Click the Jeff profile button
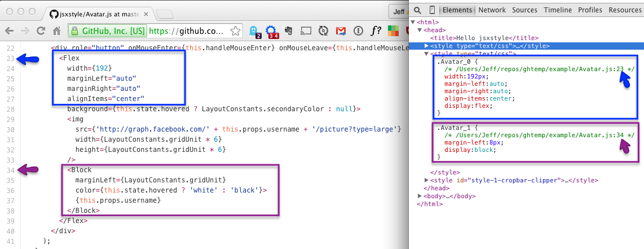 tap(398, 12)
